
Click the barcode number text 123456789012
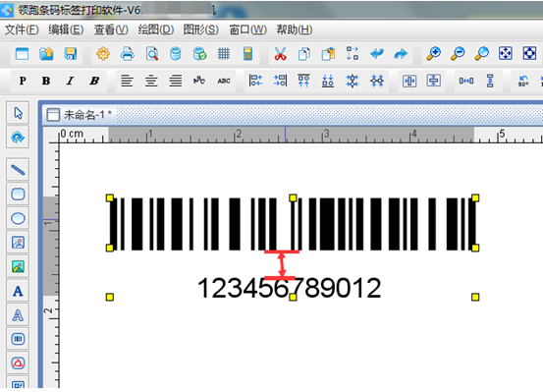click(289, 288)
